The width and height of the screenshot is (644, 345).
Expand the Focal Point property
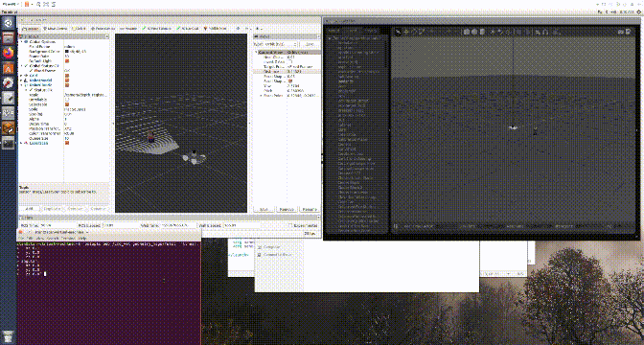coord(261,95)
